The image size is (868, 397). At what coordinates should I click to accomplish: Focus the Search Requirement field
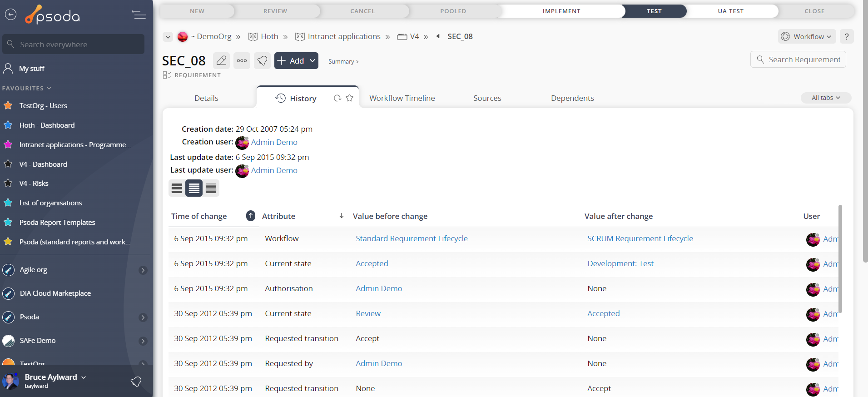tap(798, 60)
